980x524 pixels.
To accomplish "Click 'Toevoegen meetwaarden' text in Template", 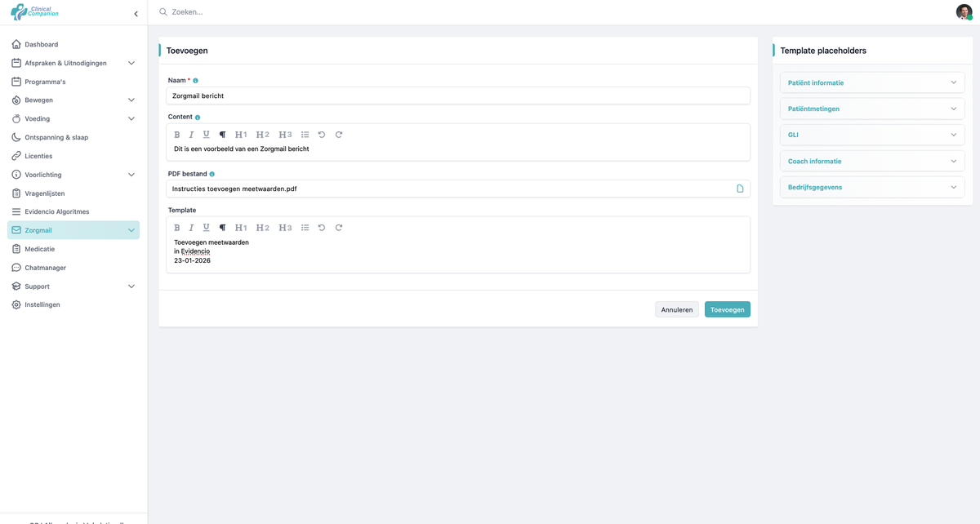I will [x=212, y=242].
